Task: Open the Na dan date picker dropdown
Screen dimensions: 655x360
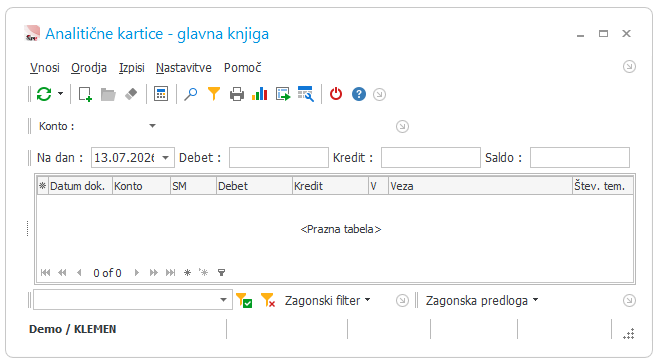Action: point(165,158)
